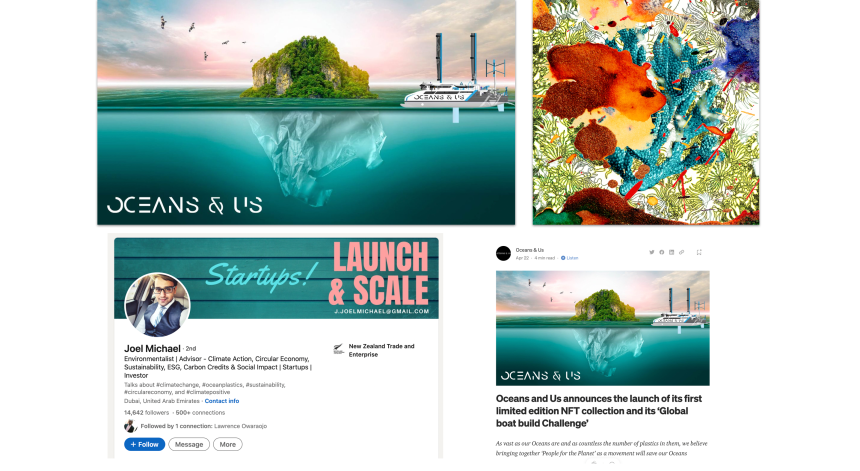
Task: Open the More options button
Action: point(228,444)
